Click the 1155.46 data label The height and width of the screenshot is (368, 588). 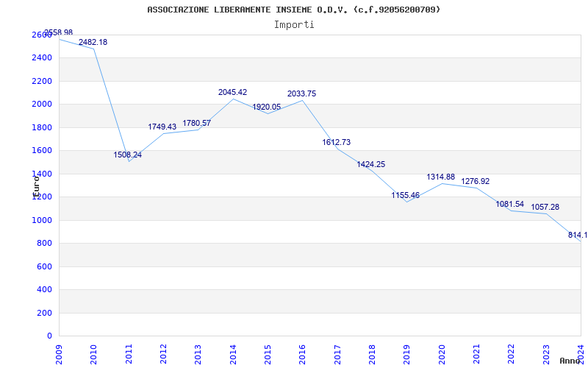pos(405,196)
